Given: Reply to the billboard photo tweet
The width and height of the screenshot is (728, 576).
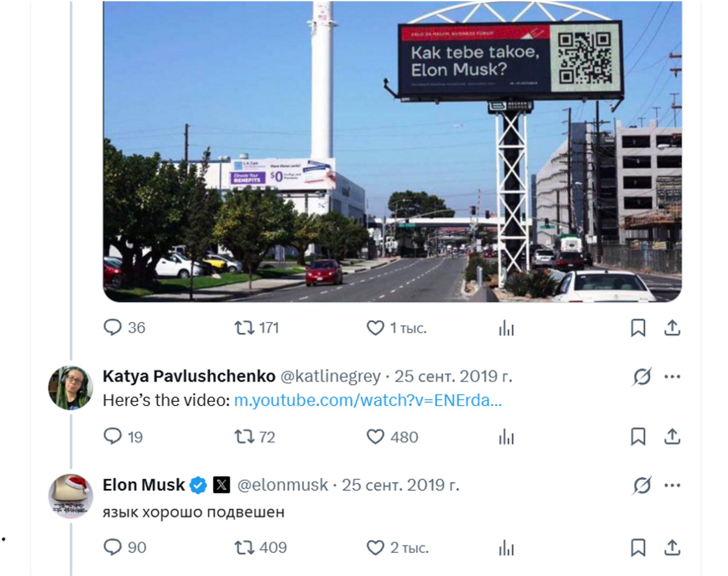Looking at the screenshot, I should coord(124,328).
